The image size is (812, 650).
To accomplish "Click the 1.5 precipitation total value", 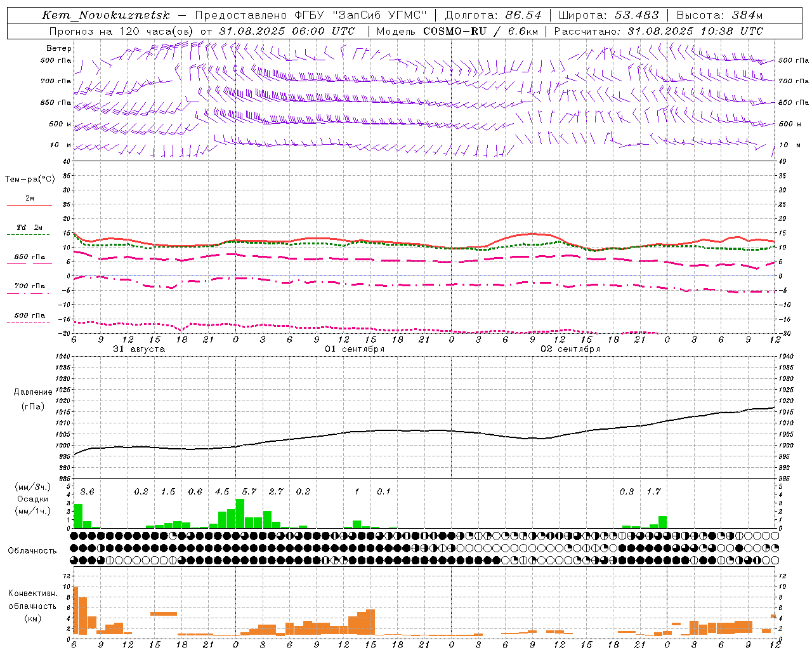I will pyautogui.click(x=168, y=492).
